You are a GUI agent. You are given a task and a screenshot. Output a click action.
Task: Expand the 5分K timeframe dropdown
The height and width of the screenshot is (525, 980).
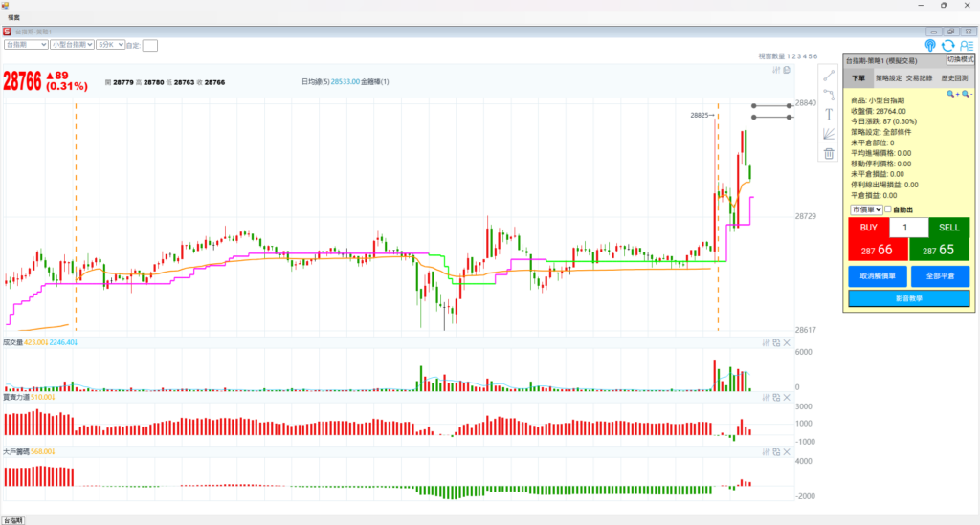tap(110, 44)
